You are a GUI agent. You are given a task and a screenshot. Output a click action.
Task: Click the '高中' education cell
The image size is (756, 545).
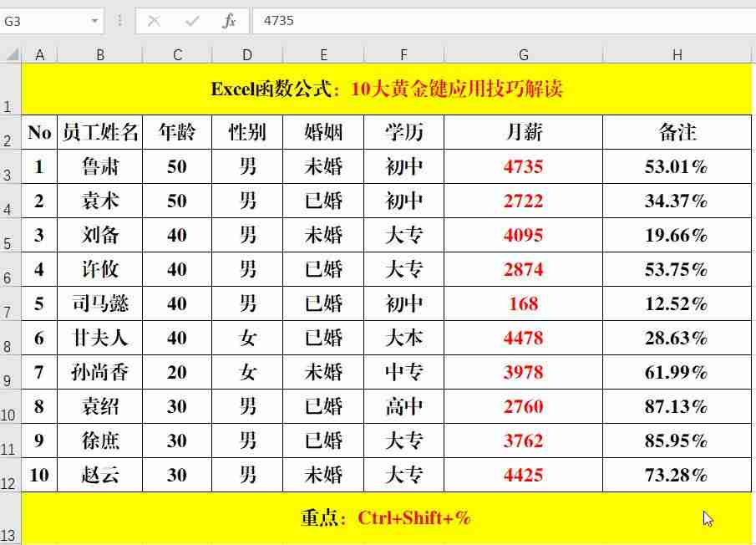point(403,406)
